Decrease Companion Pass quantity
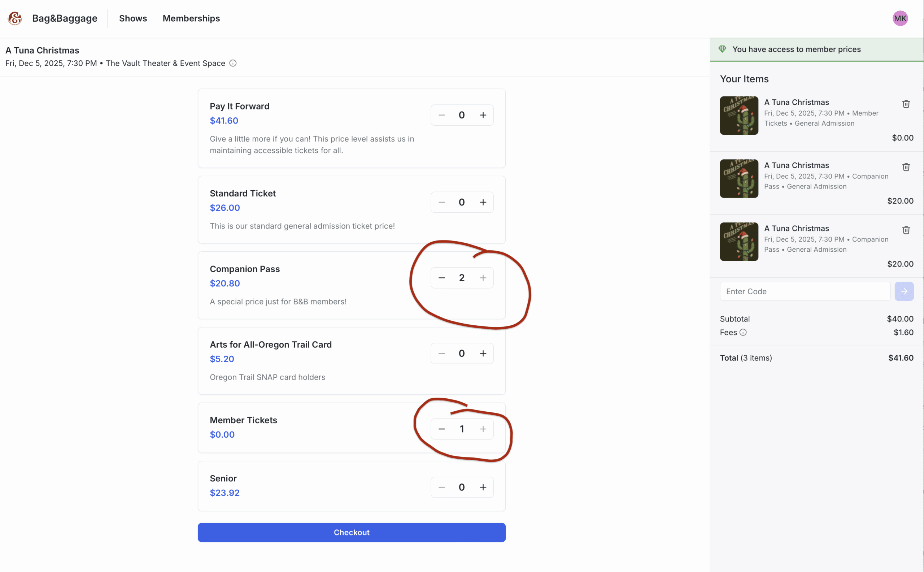The image size is (924, 572). (x=441, y=278)
